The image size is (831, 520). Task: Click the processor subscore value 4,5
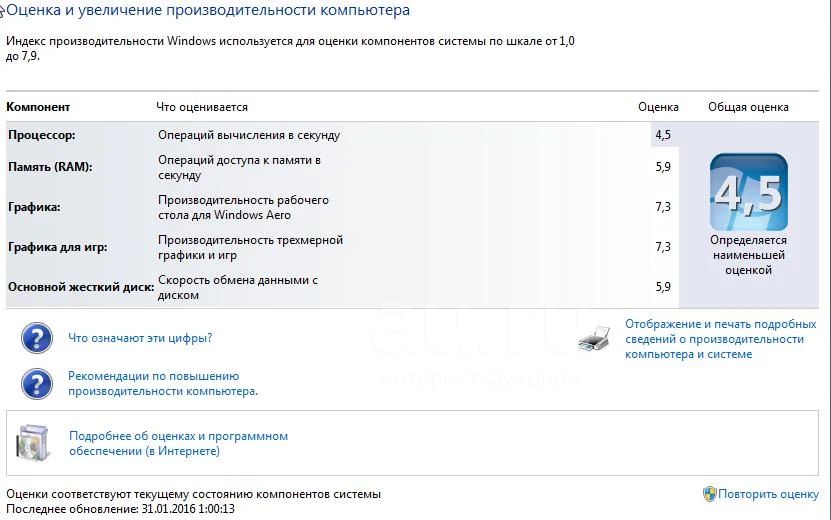(663, 135)
